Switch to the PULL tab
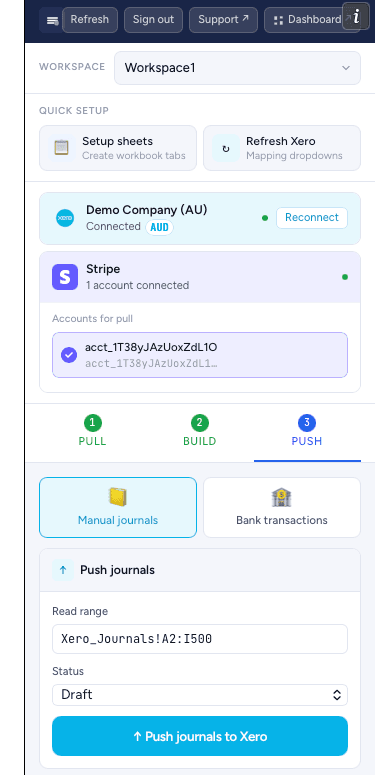The image size is (375, 775). click(x=92, y=433)
